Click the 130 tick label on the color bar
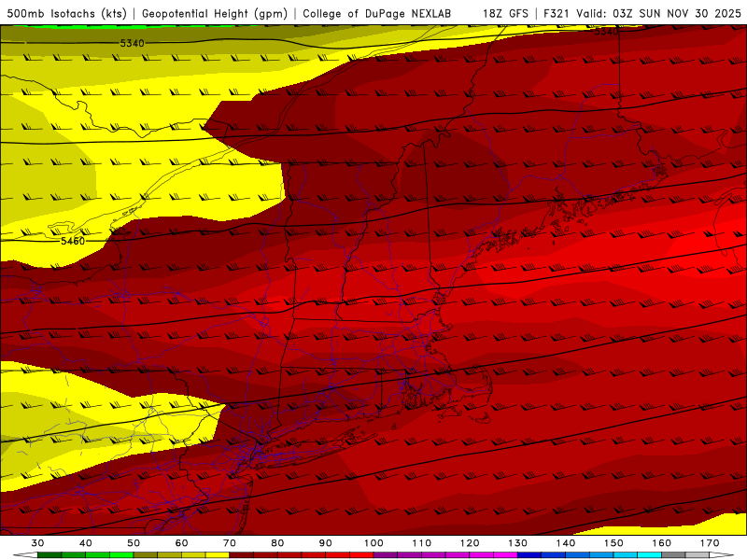Viewport: 747px width, 560px height. [x=518, y=543]
